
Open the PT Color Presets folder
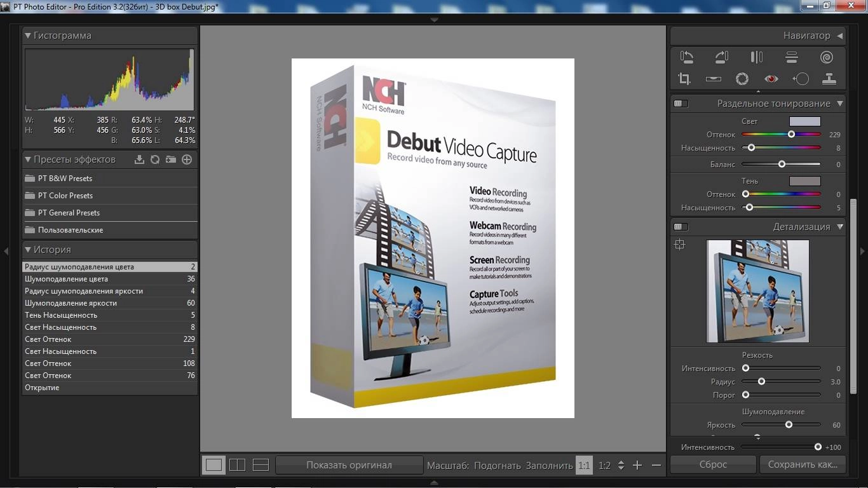coord(110,196)
